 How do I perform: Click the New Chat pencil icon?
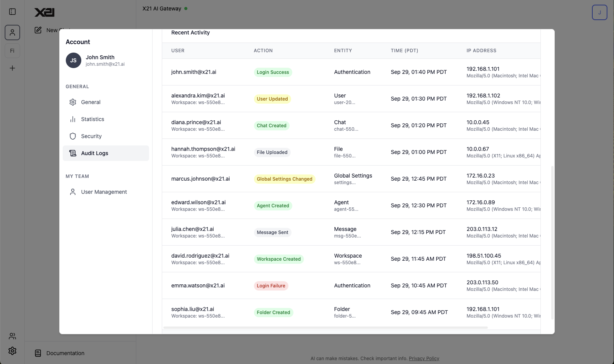tap(38, 30)
